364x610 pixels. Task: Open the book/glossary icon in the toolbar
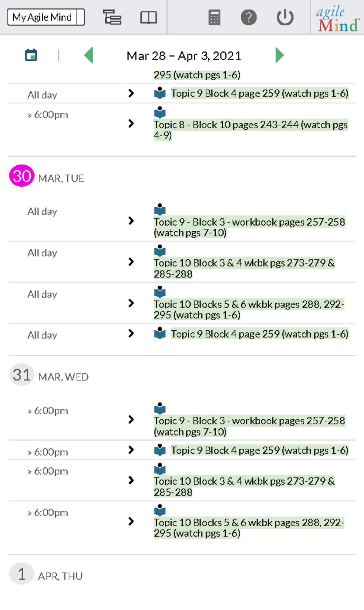click(x=149, y=17)
